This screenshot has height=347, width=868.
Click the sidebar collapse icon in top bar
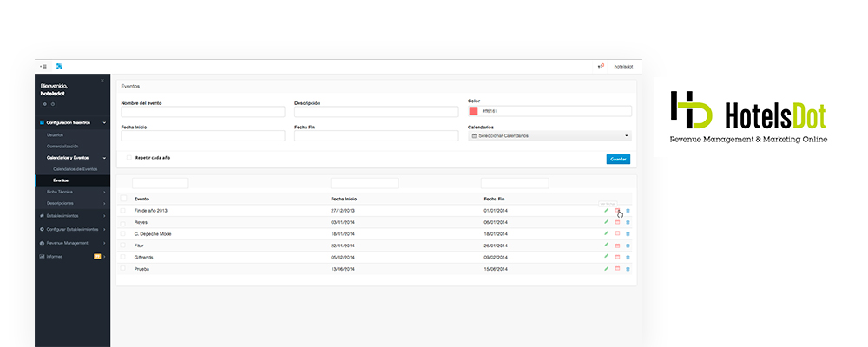(x=43, y=66)
